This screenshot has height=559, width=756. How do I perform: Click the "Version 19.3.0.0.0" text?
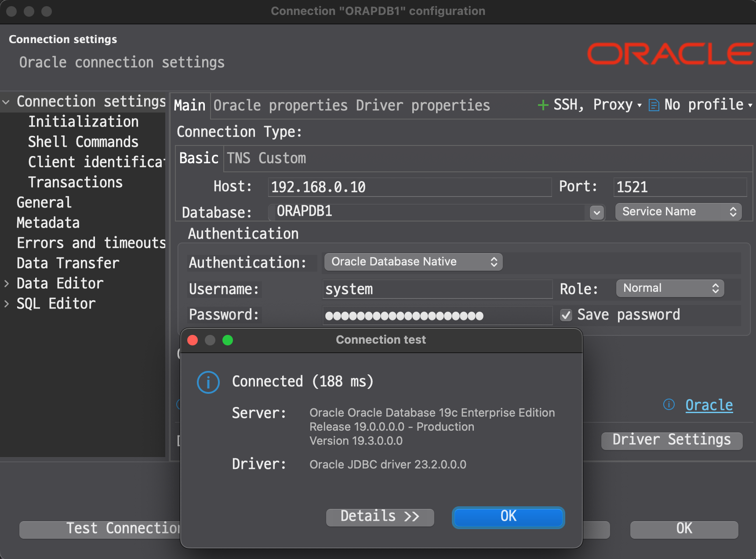click(x=356, y=441)
